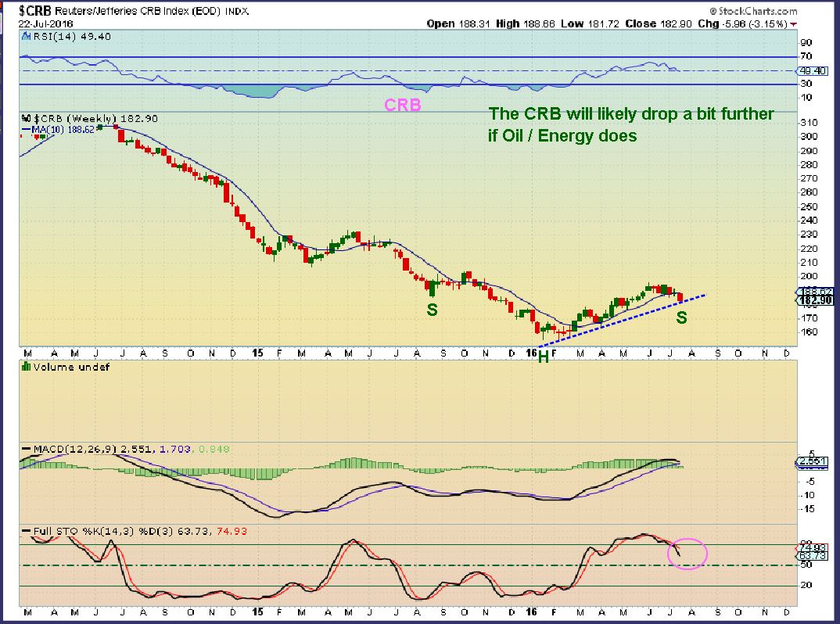The height and width of the screenshot is (624, 840).
Task: Click the 16 year marker on bottom stochastic axis
Action: 530,611
